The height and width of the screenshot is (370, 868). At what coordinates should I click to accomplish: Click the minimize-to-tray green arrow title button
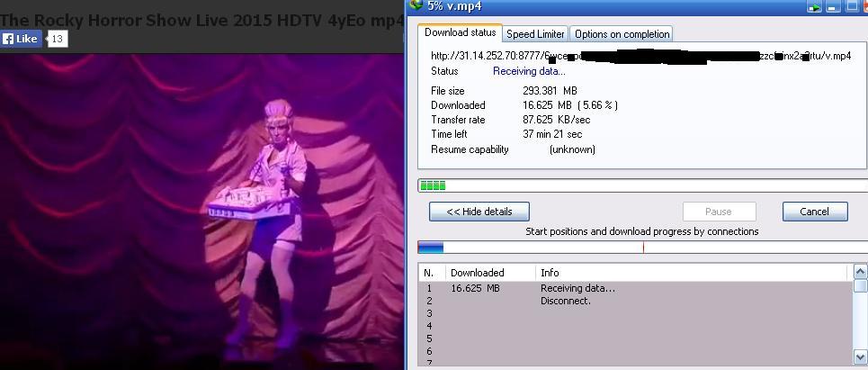[x=814, y=6]
